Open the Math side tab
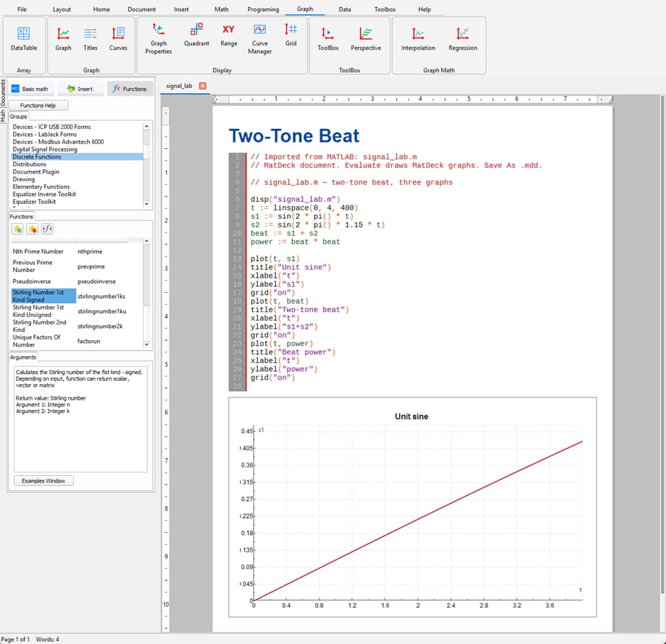Viewport: 666px width, 644px height. pos(4,115)
